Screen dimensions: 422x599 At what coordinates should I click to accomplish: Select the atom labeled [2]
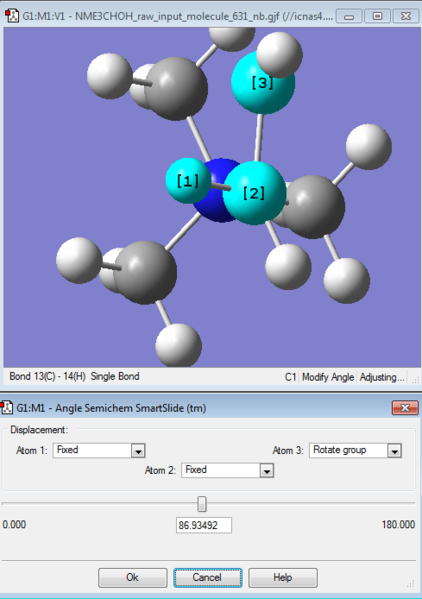click(x=254, y=193)
